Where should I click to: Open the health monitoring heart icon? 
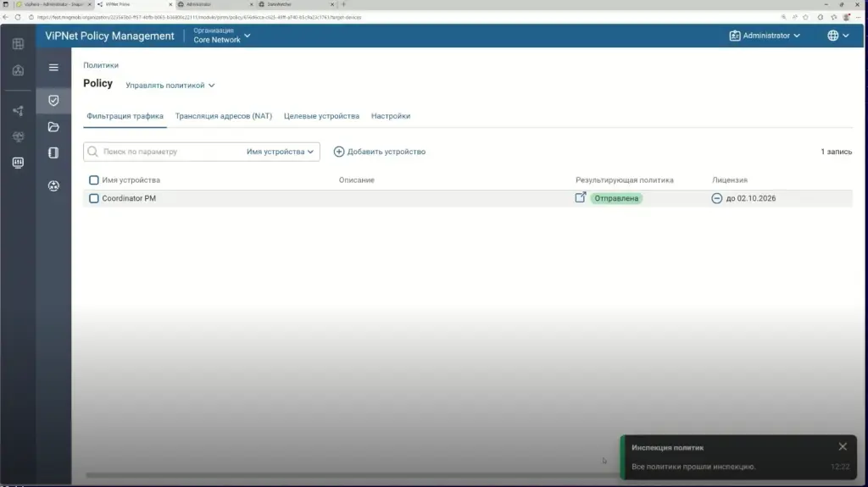(x=19, y=136)
